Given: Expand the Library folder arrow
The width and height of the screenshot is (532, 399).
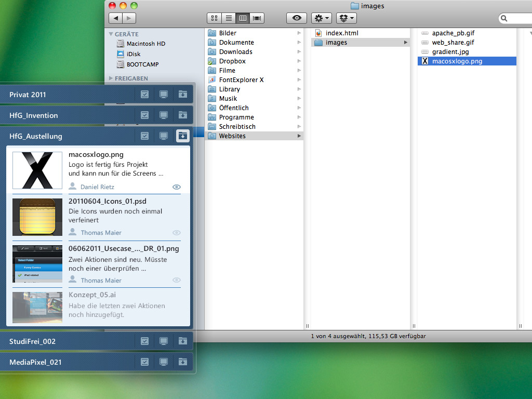Looking at the screenshot, I should tap(299, 89).
